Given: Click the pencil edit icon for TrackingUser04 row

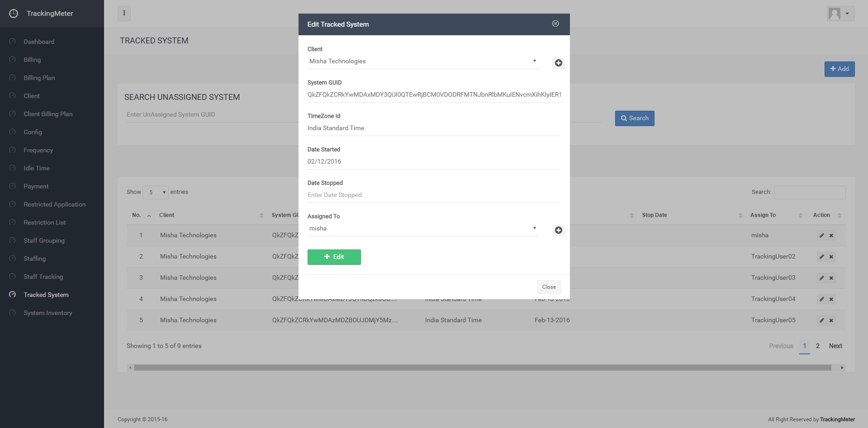Looking at the screenshot, I should click(x=821, y=299).
